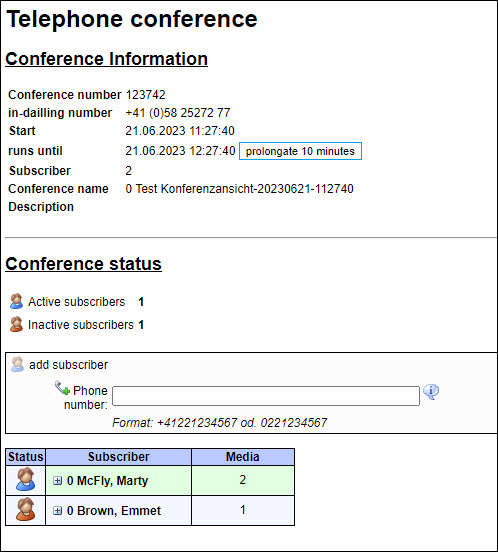Click media count 1 for Brown

pyautogui.click(x=242, y=510)
